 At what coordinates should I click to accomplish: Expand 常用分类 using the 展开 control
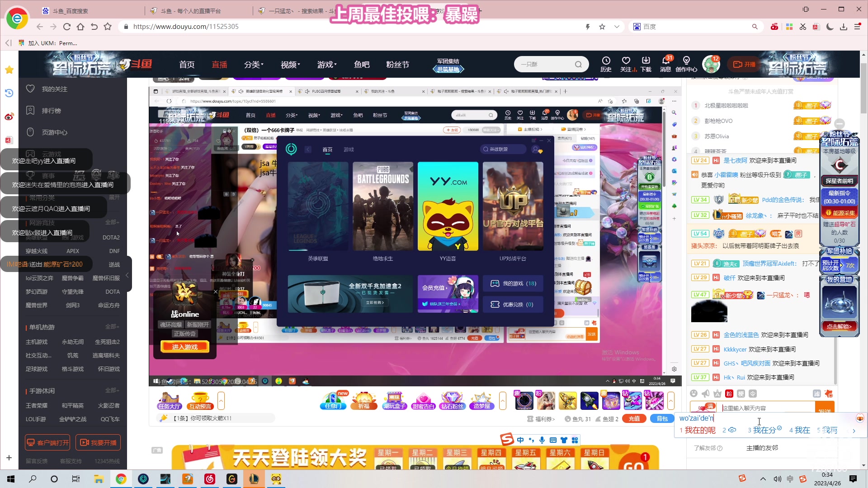(x=113, y=197)
